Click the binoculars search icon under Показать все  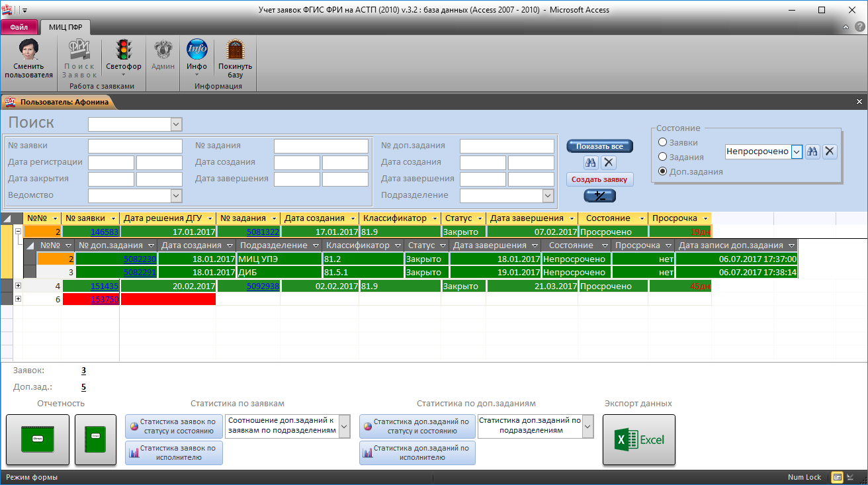[591, 163]
